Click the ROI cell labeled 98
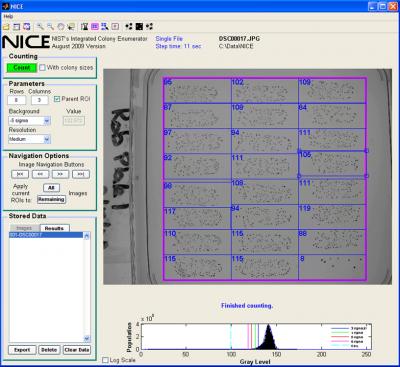 coord(197,195)
